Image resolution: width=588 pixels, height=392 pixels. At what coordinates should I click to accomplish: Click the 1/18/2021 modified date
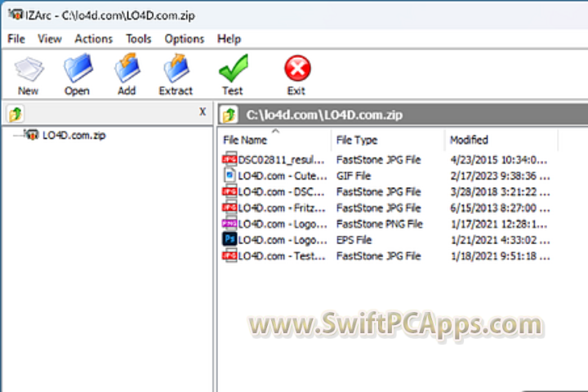click(x=500, y=256)
